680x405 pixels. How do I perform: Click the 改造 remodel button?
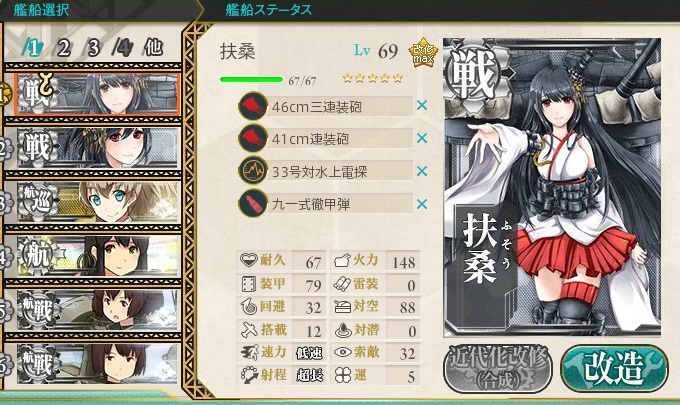pos(614,369)
